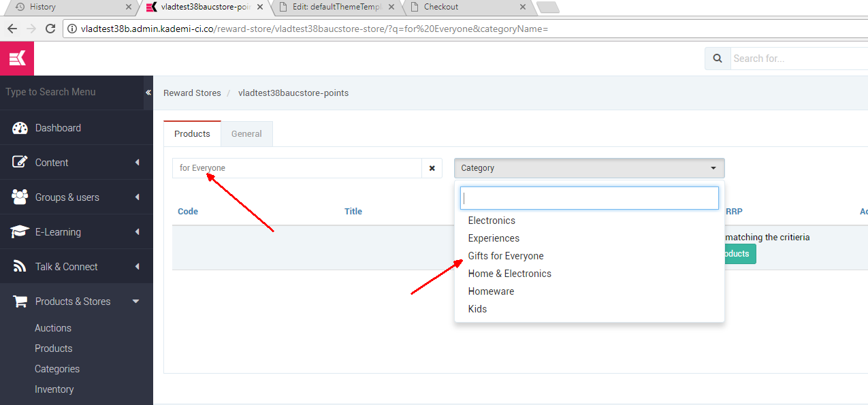Click the Kademi logo icon
Viewport: 868px width, 405px height.
17,59
